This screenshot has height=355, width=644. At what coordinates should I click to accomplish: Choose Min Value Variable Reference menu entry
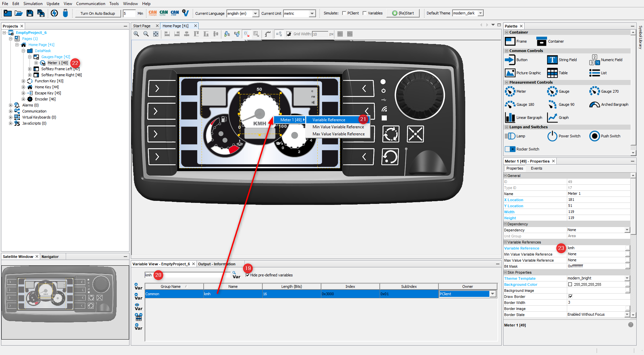(338, 127)
